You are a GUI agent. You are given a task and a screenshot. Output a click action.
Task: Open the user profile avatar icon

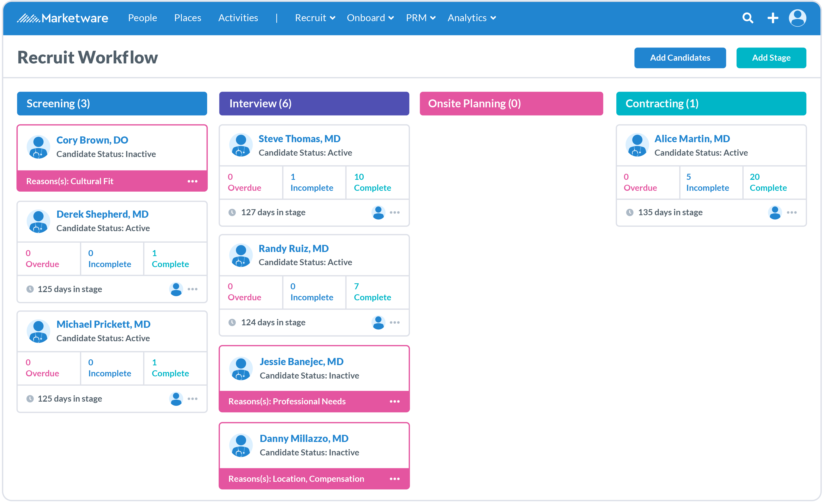pyautogui.click(x=798, y=18)
